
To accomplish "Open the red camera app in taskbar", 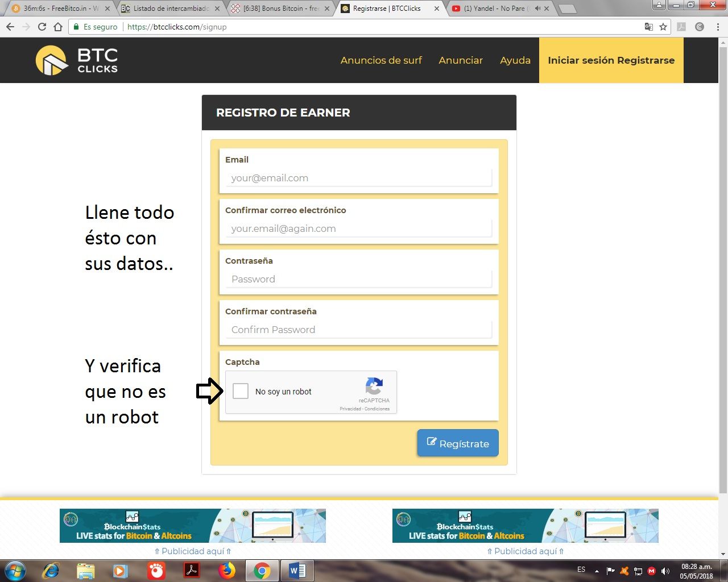I will (x=156, y=570).
